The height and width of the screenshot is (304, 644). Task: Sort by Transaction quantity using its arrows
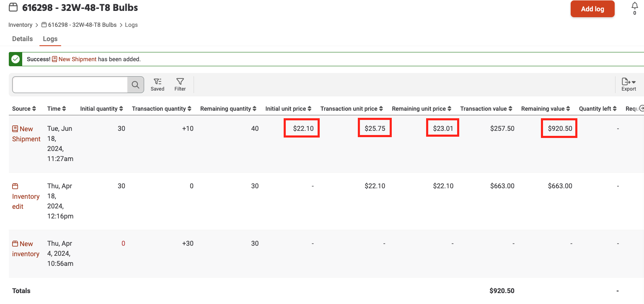pos(189,108)
